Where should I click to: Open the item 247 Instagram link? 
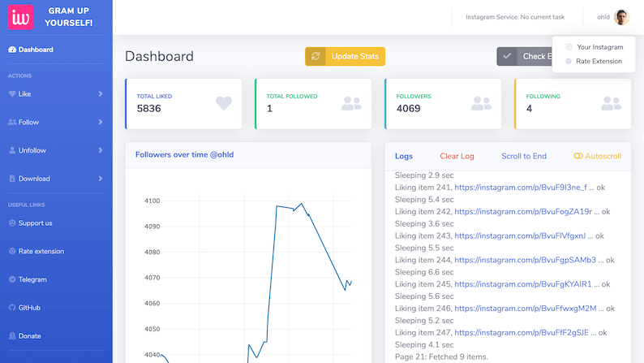point(522,333)
